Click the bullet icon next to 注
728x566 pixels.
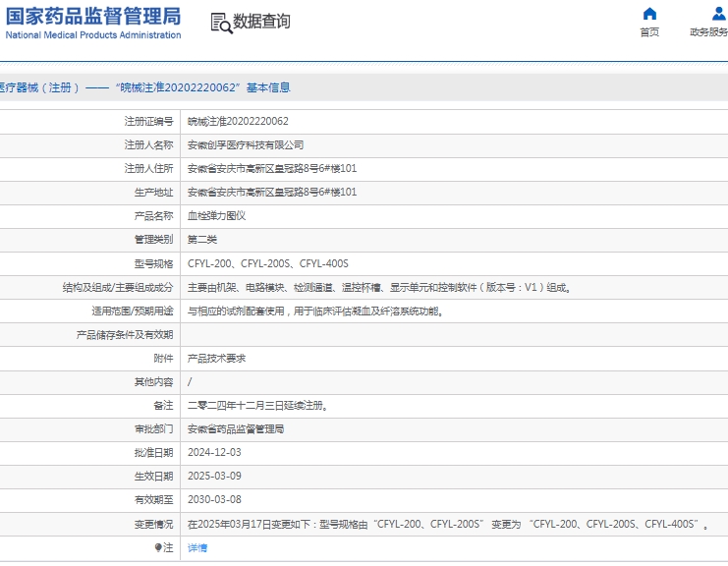[x=158, y=548]
